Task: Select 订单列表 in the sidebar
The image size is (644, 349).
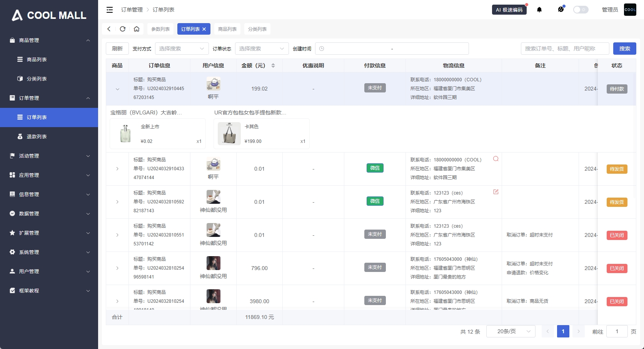Action: point(49,117)
